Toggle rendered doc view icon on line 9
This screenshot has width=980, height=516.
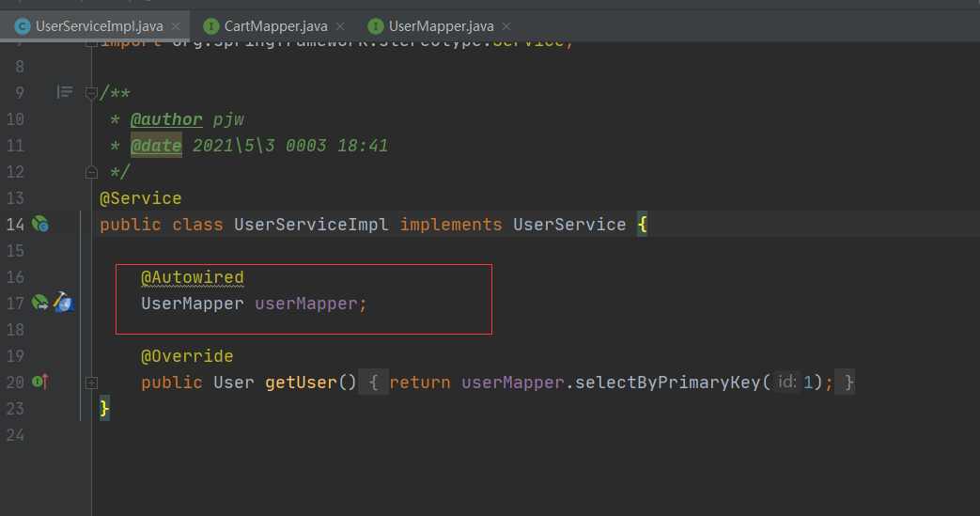(65, 92)
